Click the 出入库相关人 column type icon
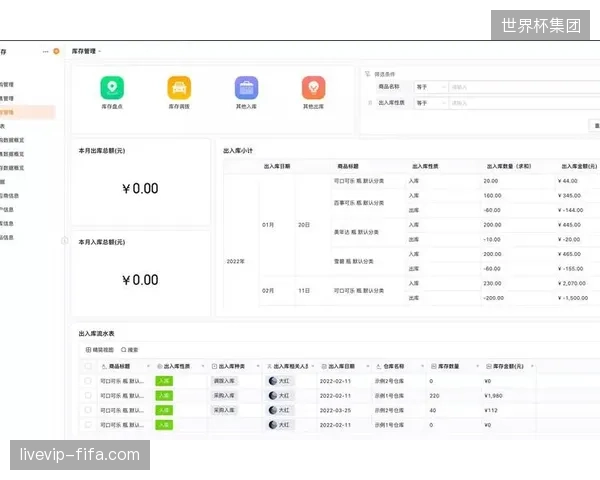 pyautogui.click(x=269, y=366)
